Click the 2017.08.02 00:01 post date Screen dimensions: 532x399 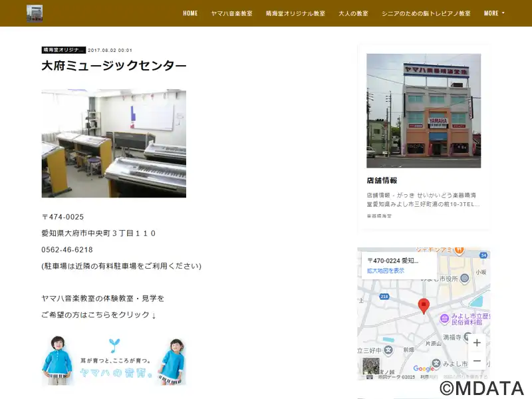[110, 51]
